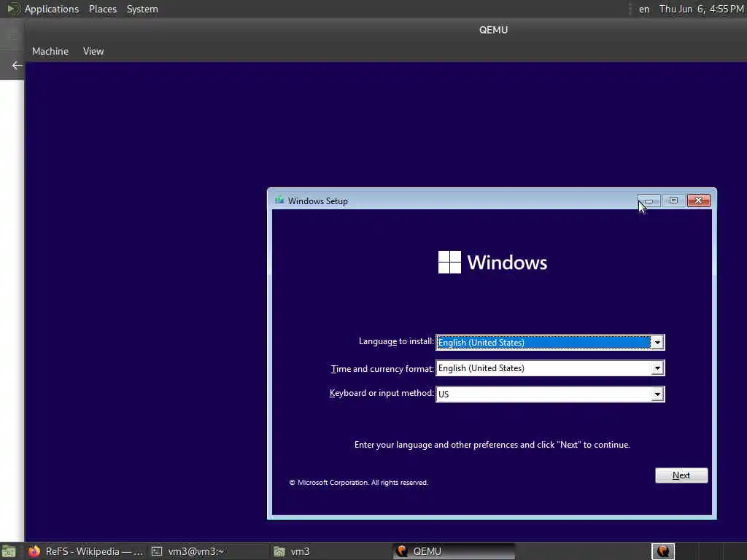The height and width of the screenshot is (560, 747).
Task: Click the vm3 folder icon in taskbar
Action: (x=279, y=551)
